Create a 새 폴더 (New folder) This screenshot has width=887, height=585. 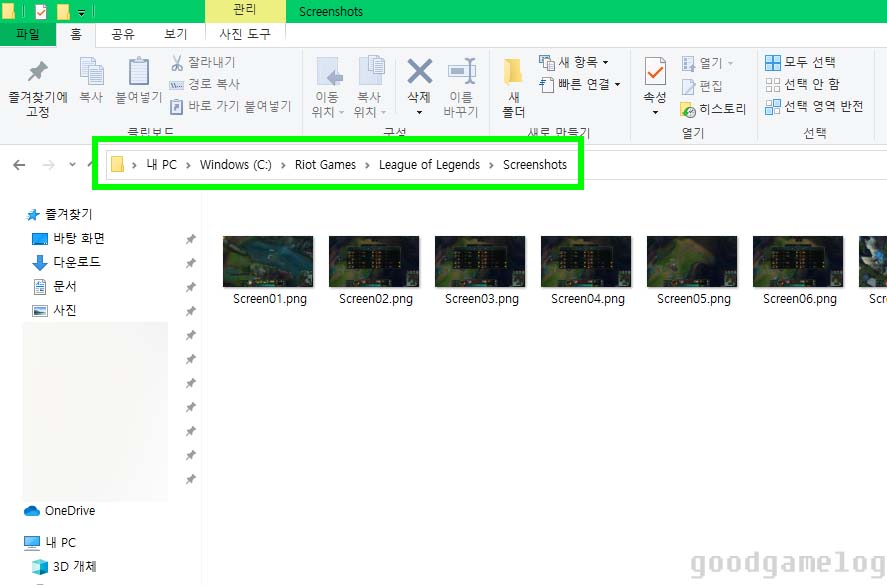click(x=514, y=88)
